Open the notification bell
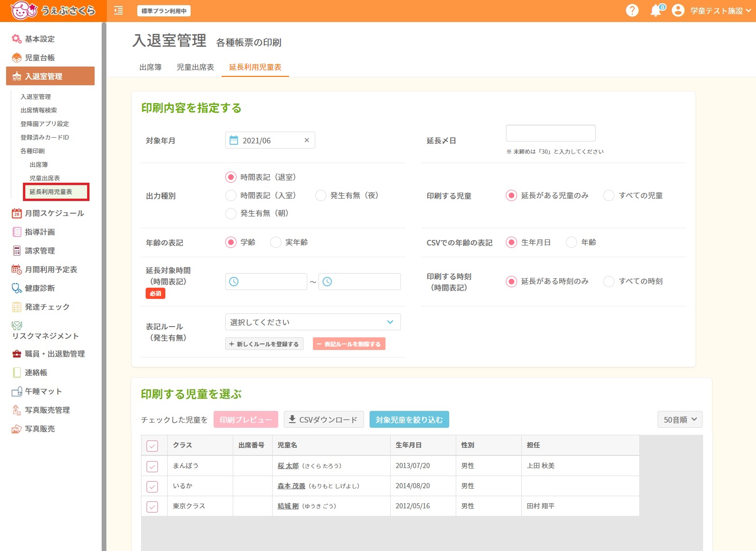This screenshot has height=551, width=756. coord(656,10)
